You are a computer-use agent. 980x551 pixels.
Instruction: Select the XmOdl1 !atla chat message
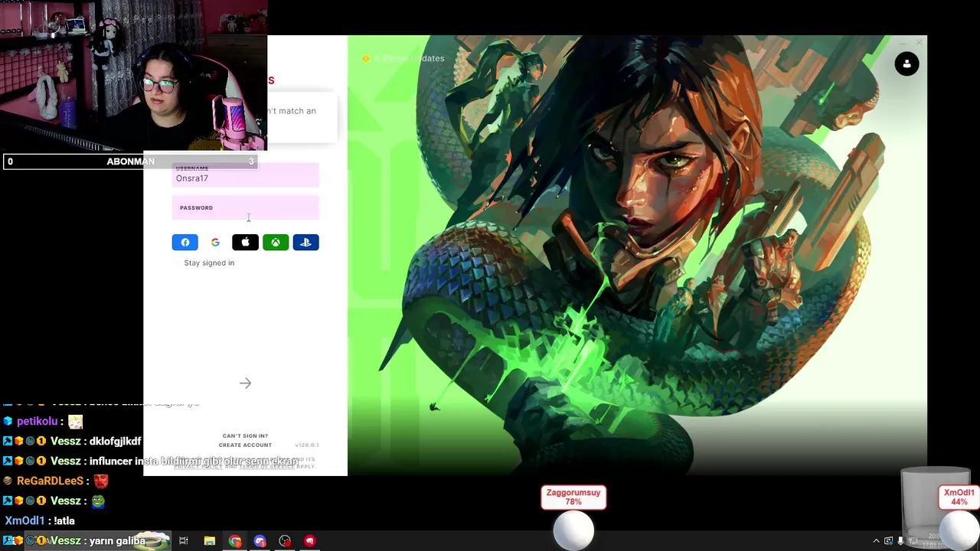pyautogui.click(x=40, y=520)
